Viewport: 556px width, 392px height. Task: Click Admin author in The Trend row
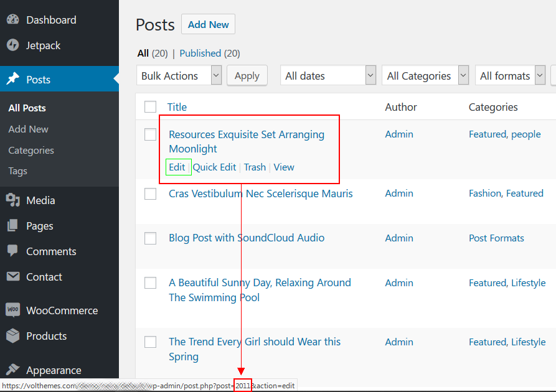(x=399, y=342)
